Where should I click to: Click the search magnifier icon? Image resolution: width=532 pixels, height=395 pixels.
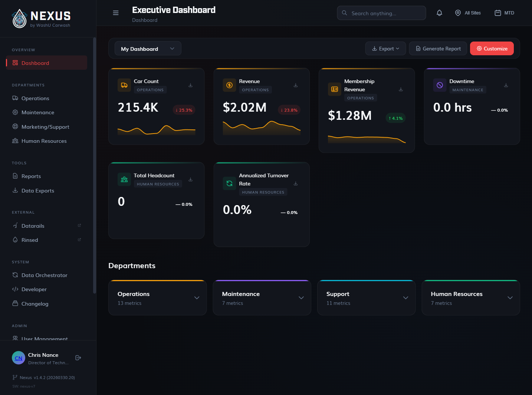pos(344,13)
